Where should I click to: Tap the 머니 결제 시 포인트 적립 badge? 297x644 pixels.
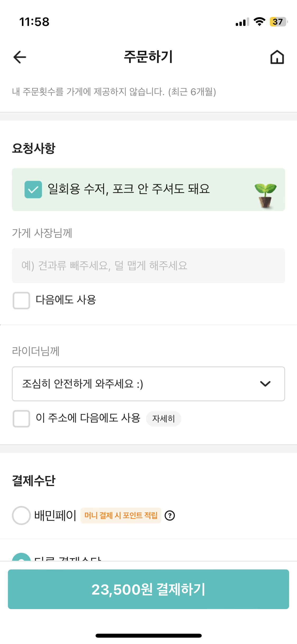coord(121,516)
